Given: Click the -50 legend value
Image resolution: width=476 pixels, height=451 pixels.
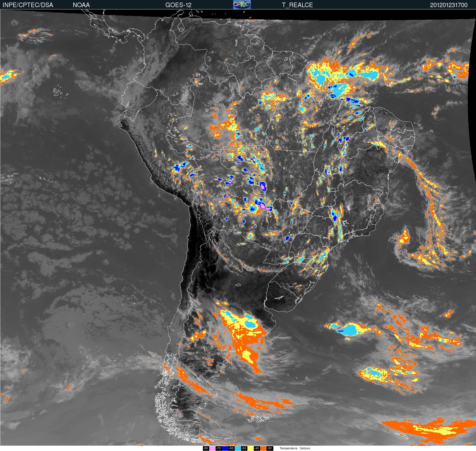Looking at the screenshot, I should (244, 448).
